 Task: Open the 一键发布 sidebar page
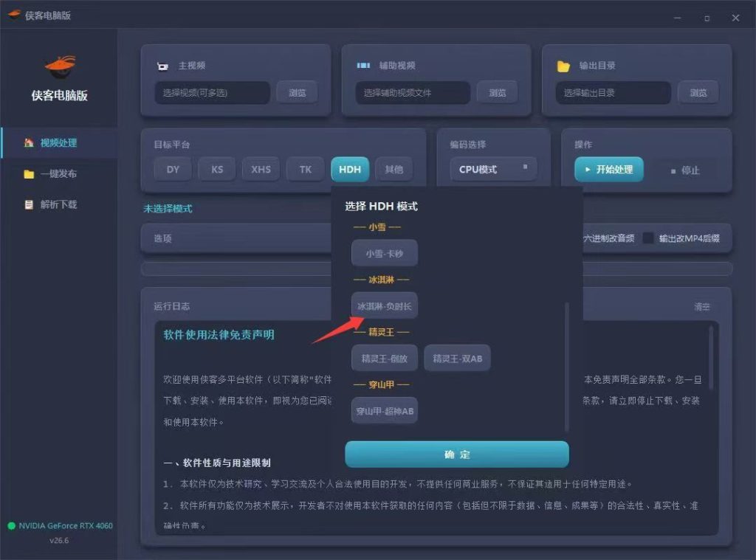tap(59, 174)
